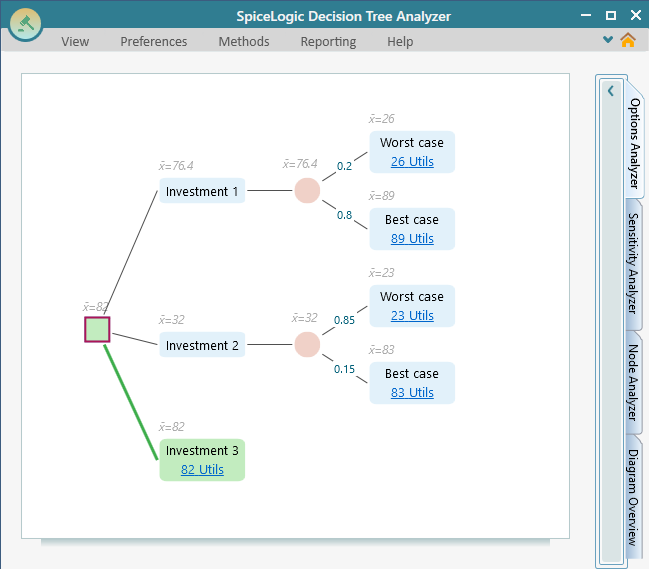Open the Reporting menu

(x=328, y=41)
